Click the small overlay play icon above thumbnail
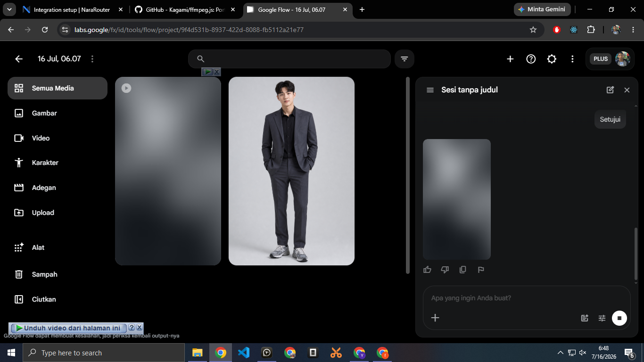644x362 pixels. click(207, 72)
